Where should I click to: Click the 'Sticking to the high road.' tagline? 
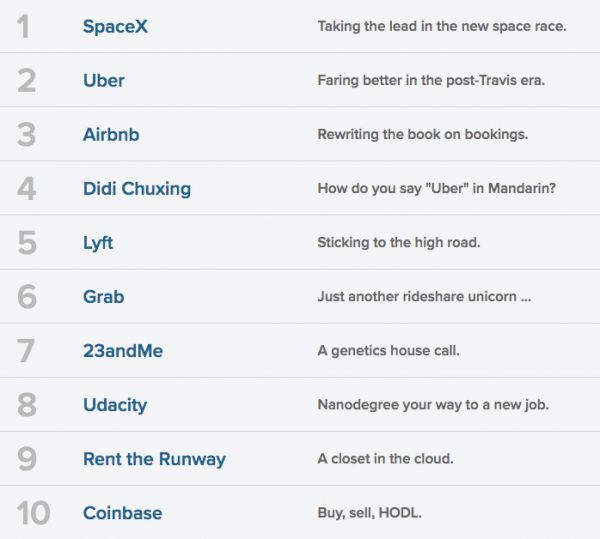pyautogui.click(x=399, y=242)
